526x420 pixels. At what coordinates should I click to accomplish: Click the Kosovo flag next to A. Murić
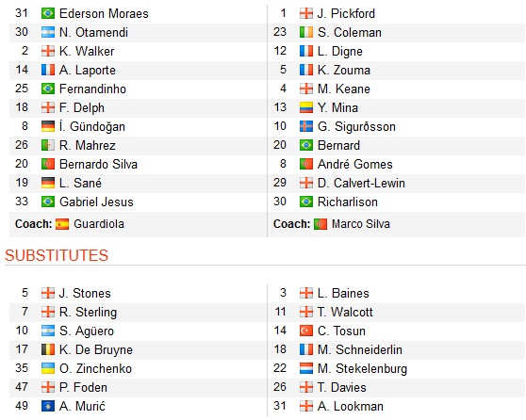click(x=48, y=406)
